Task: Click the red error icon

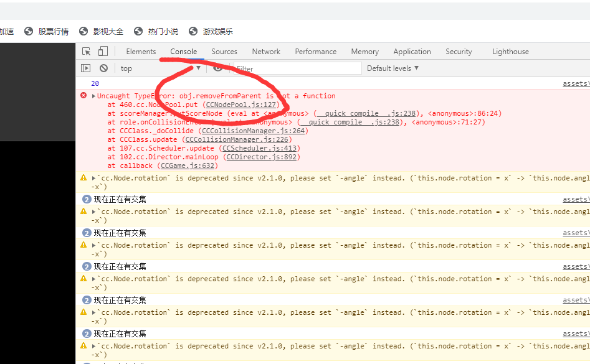Action: pyautogui.click(x=83, y=95)
